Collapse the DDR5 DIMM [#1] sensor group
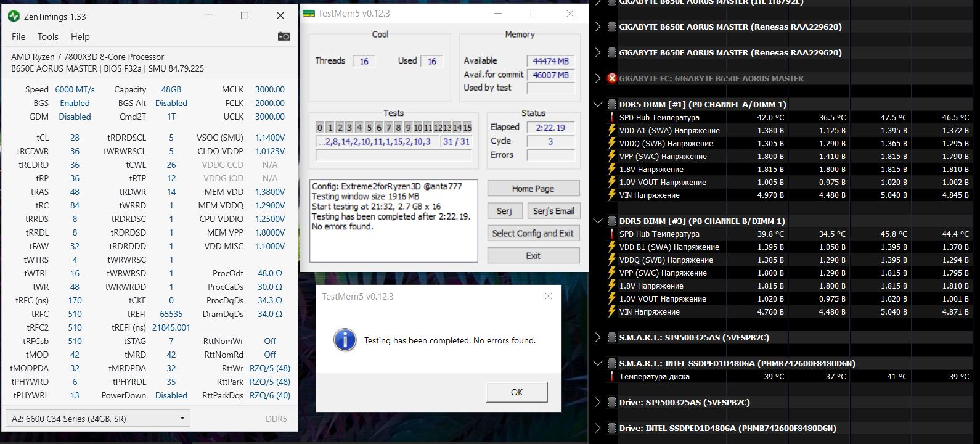Screen dimensions: 980x444 click(597, 104)
